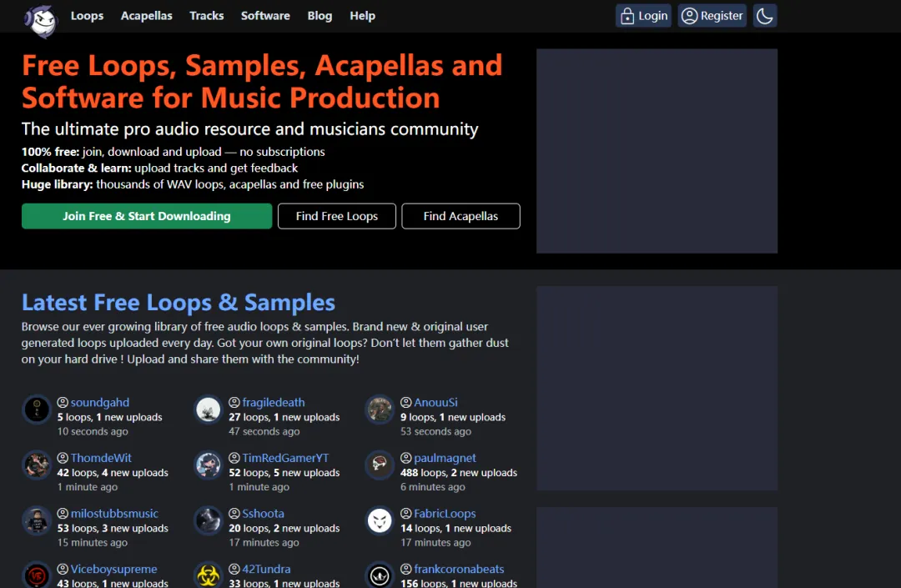Screen dimensions: 901x588
Task: Click the '488 loops, 2 new uploads' text
Action: click(x=459, y=473)
